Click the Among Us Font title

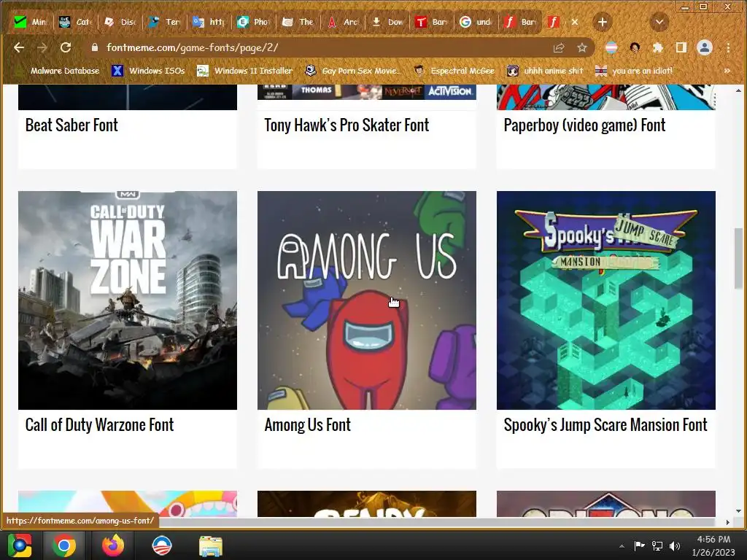pyautogui.click(x=308, y=425)
